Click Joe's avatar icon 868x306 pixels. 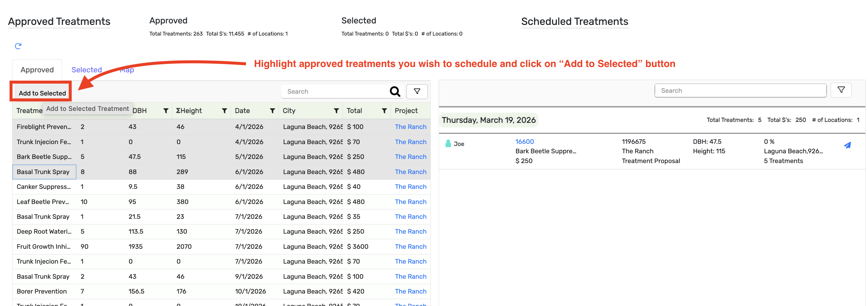[x=448, y=144]
